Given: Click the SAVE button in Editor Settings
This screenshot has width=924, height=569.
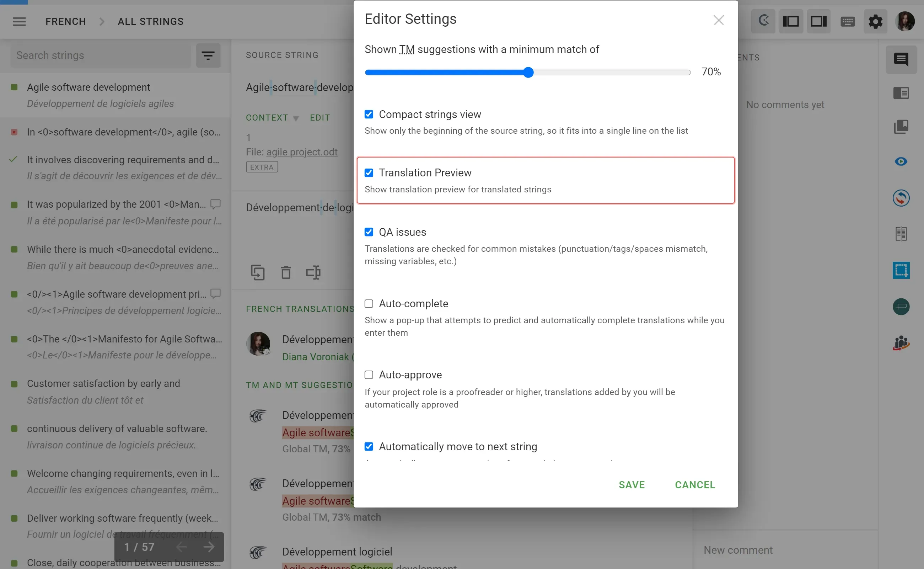Looking at the screenshot, I should pos(632,485).
